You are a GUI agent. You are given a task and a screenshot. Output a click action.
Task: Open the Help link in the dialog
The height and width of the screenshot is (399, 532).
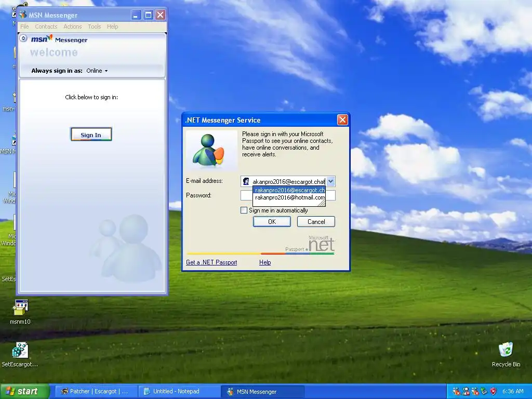(x=265, y=262)
